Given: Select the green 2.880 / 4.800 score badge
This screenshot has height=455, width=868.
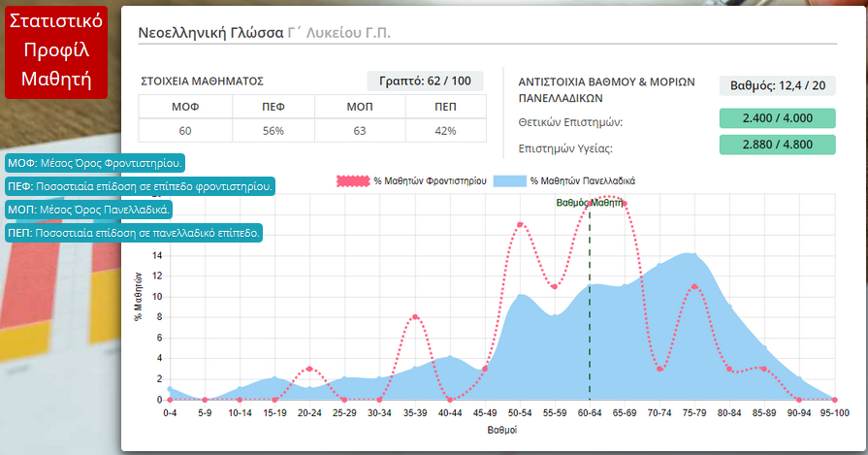Looking at the screenshot, I should (x=777, y=145).
